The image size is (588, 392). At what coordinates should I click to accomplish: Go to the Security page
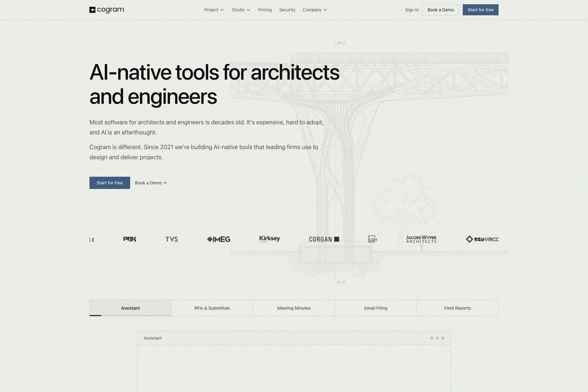287,10
